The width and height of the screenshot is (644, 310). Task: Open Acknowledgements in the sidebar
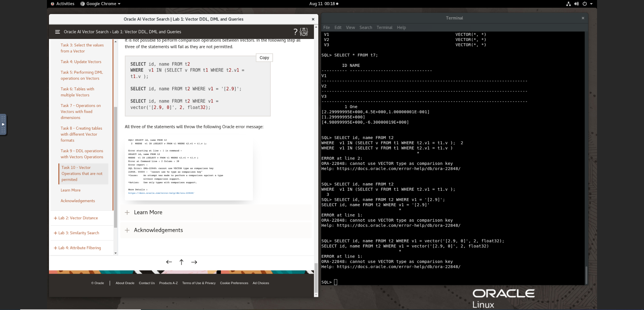78,201
